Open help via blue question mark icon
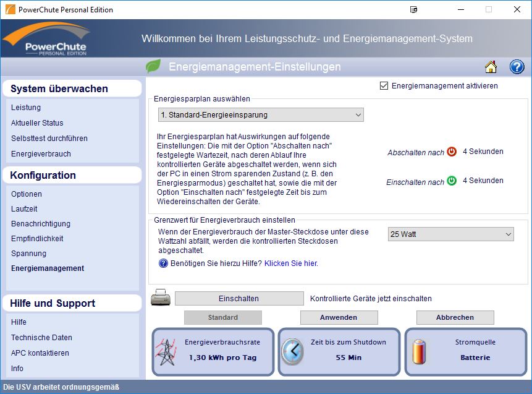This screenshot has height=394, width=532. pos(517,67)
